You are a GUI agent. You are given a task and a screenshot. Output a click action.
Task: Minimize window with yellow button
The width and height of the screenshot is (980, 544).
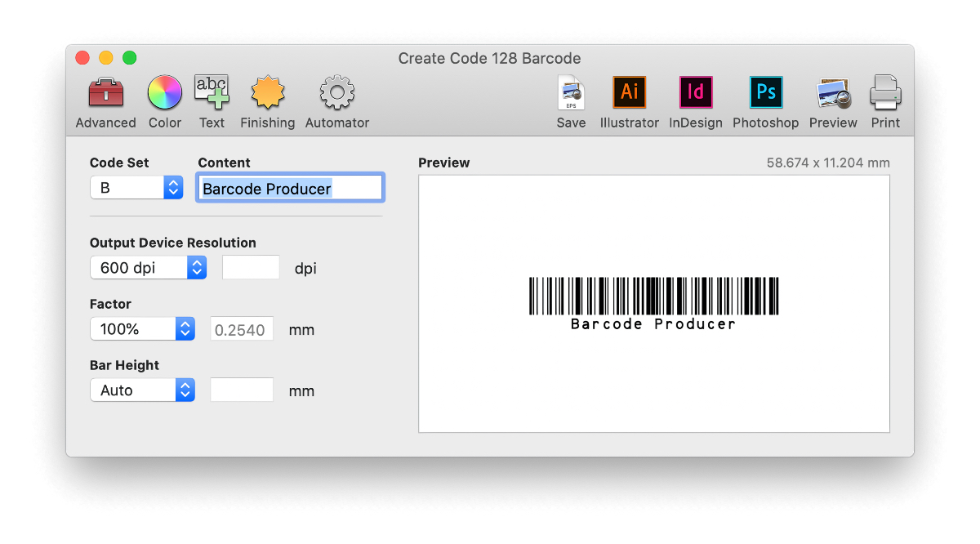click(x=106, y=58)
